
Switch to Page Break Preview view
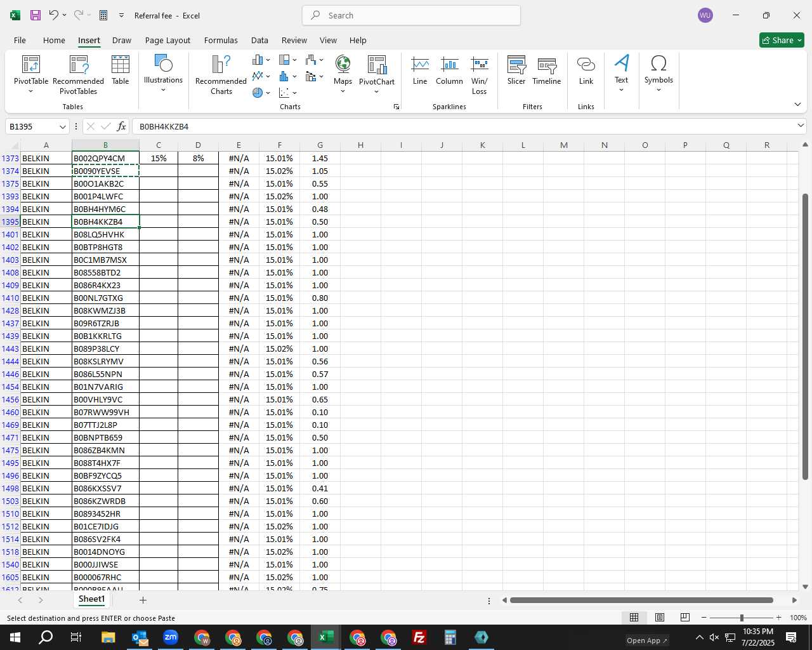pyautogui.click(x=685, y=618)
